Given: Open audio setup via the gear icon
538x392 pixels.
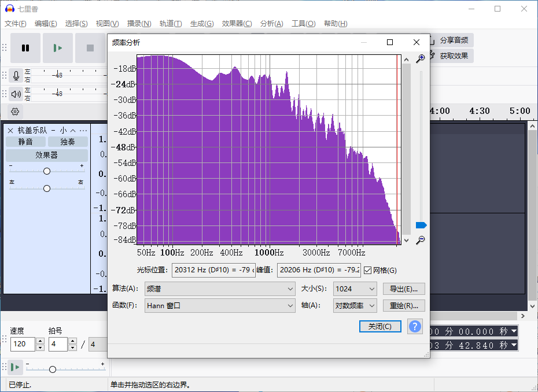Looking at the screenshot, I should [14, 111].
